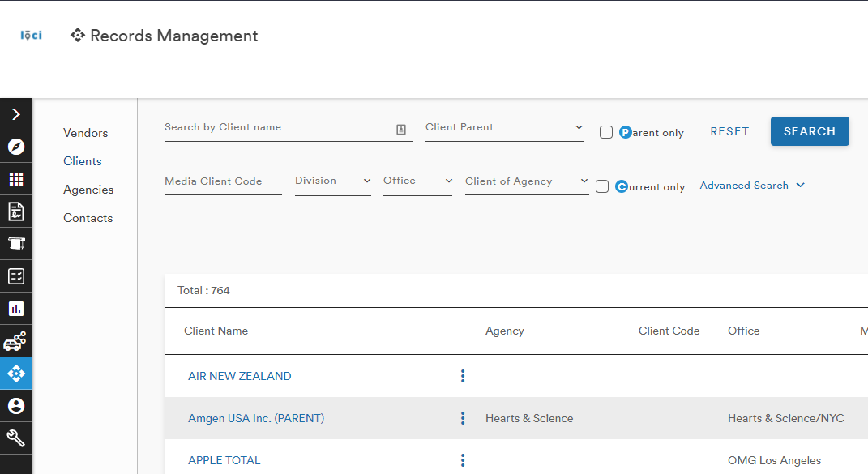
Task: Open the Office dropdown
Action: tap(418, 181)
